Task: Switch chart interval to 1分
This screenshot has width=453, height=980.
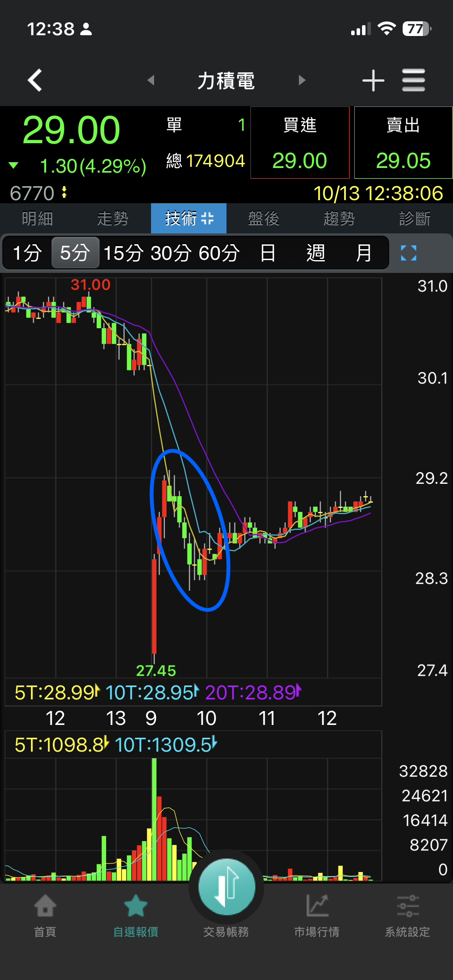Action: (27, 253)
